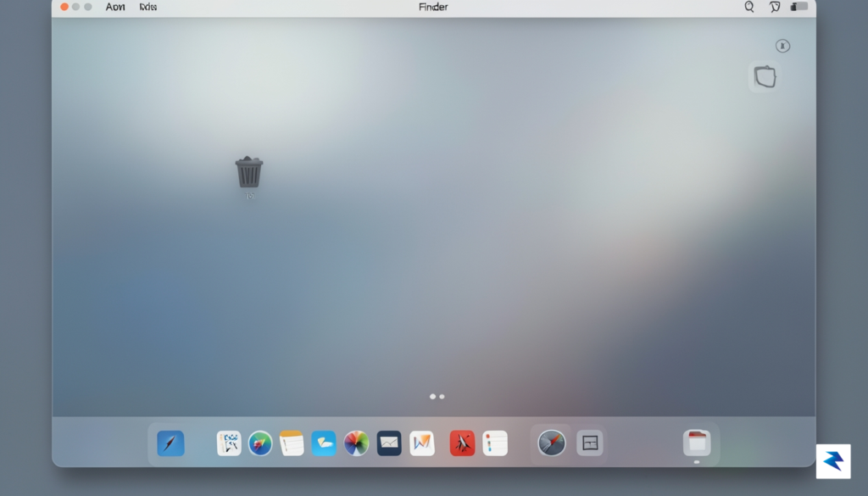The width and height of the screenshot is (868, 496).
Task: Select the Trash can on the desktop
Action: click(x=249, y=172)
